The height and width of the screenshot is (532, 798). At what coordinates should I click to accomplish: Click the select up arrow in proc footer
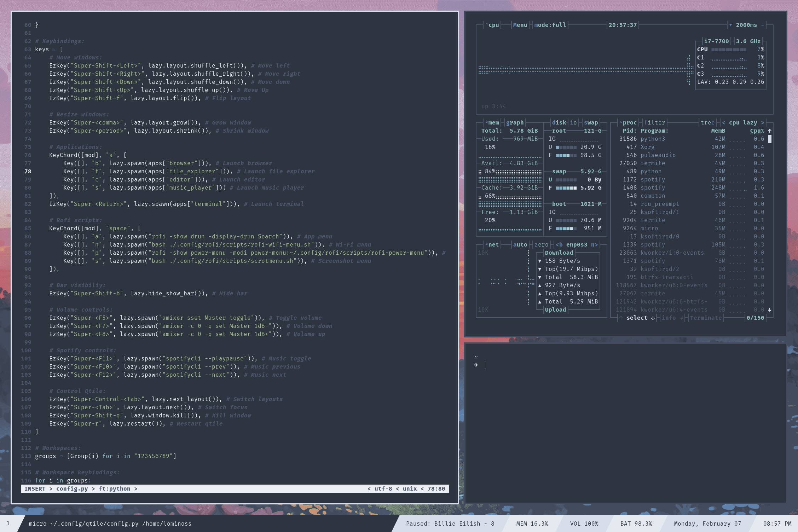click(621, 318)
